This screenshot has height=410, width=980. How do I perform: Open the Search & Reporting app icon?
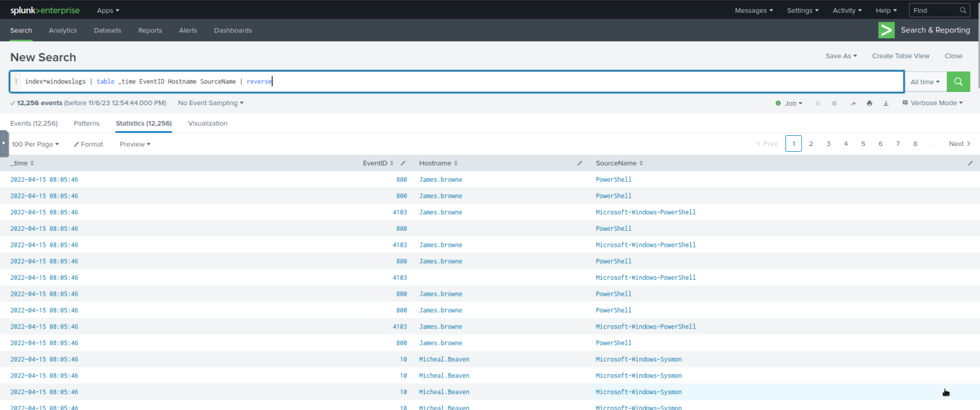point(886,30)
